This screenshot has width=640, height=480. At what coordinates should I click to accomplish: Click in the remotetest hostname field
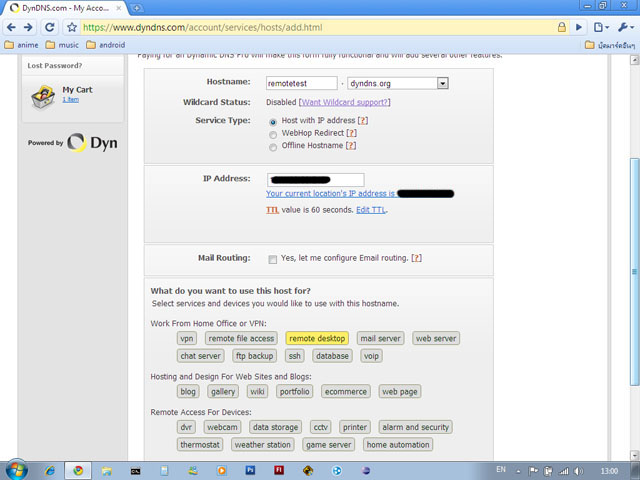(301, 83)
